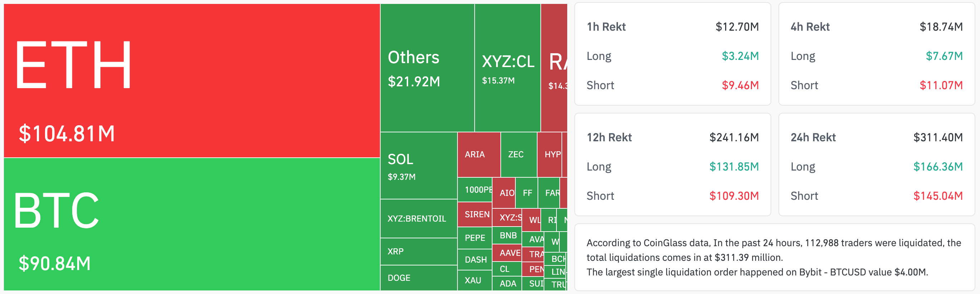Click the 4h Rekt Short value $11.07M
This screenshot has width=980, height=294.
(941, 85)
